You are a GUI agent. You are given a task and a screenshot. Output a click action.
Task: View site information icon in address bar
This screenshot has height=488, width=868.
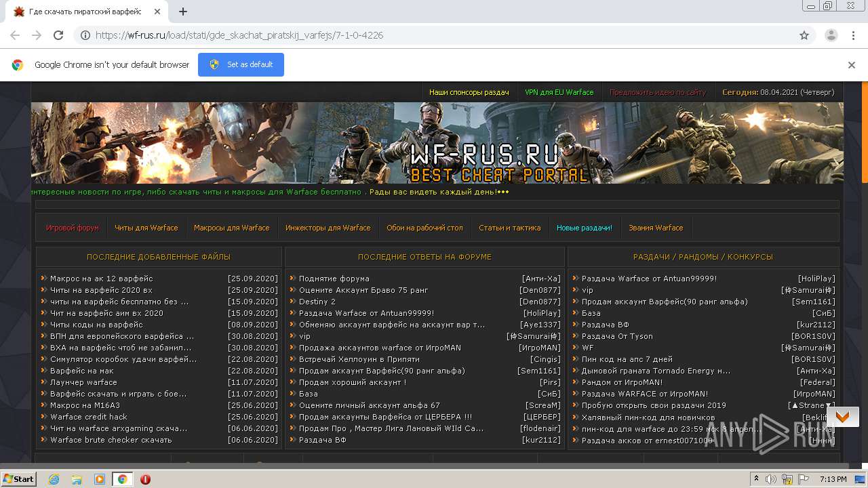85,35
